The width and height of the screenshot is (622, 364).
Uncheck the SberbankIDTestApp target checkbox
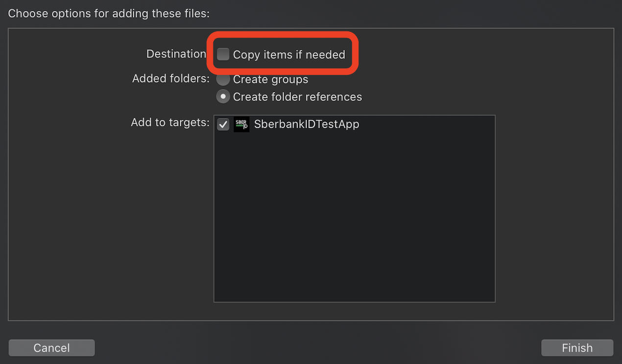coord(223,124)
